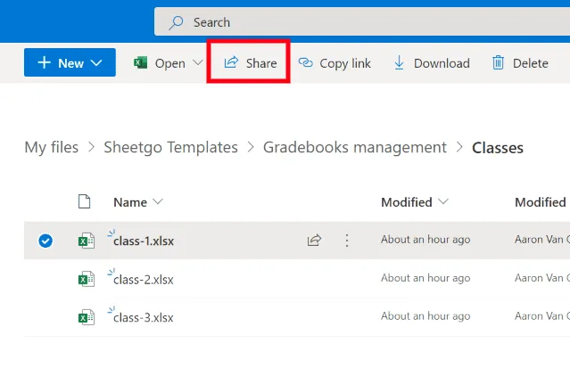Go to Gradebooks management breadcrumb
The width and height of the screenshot is (570, 392).
[x=354, y=147]
